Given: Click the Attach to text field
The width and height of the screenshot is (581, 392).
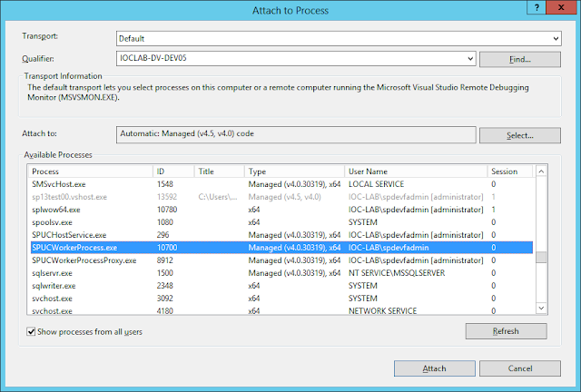Looking at the screenshot, I should point(296,135).
